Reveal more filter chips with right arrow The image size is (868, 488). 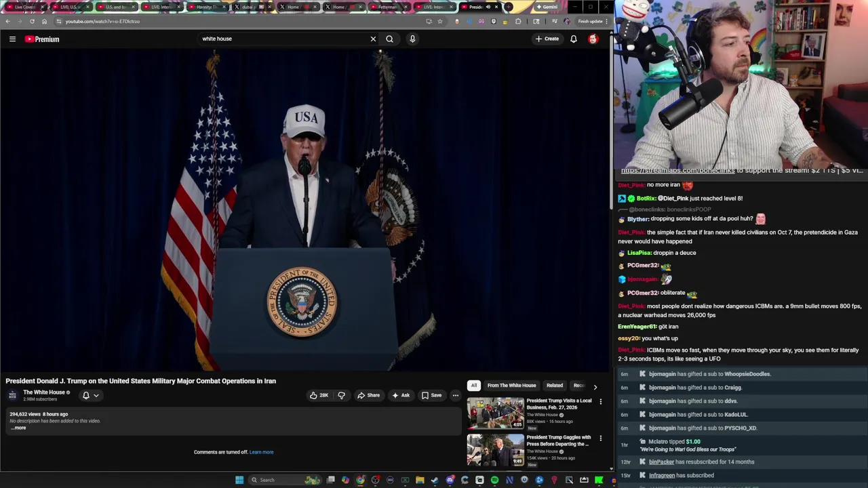[595, 386]
